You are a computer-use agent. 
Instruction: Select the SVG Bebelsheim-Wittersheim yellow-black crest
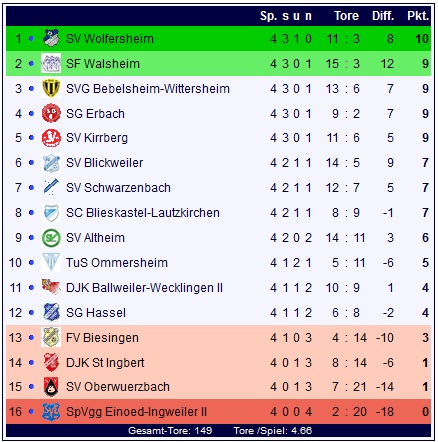51,88
